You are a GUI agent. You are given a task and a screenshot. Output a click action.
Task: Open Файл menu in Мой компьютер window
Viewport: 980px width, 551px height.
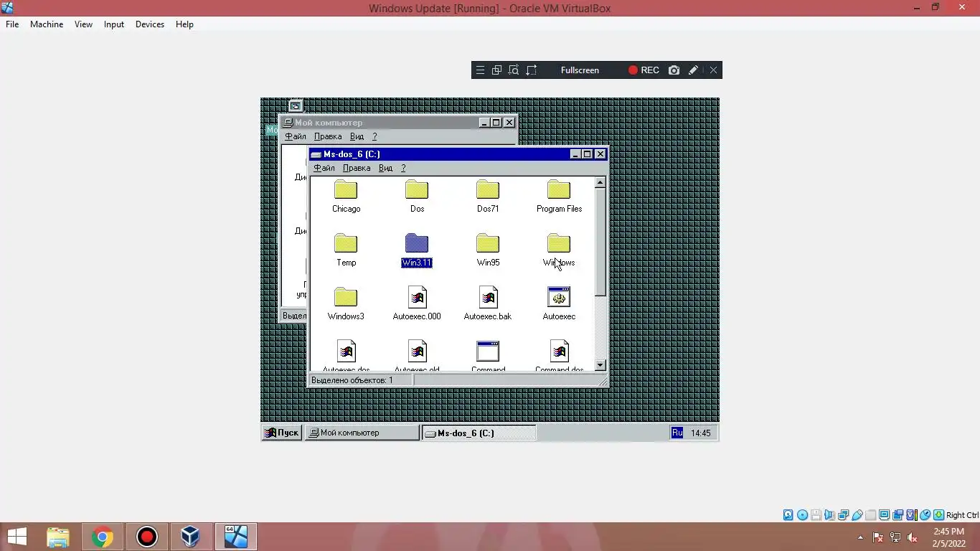point(296,136)
